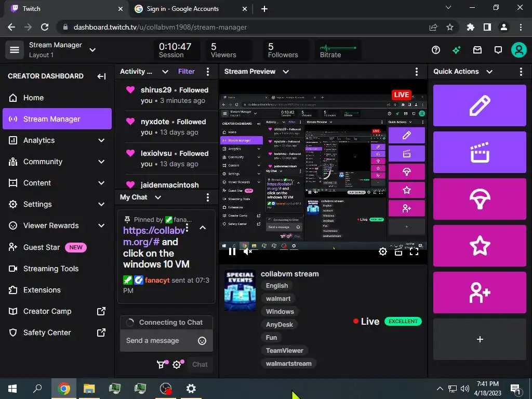Open File Explorer from the taskbar

point(89,389)
